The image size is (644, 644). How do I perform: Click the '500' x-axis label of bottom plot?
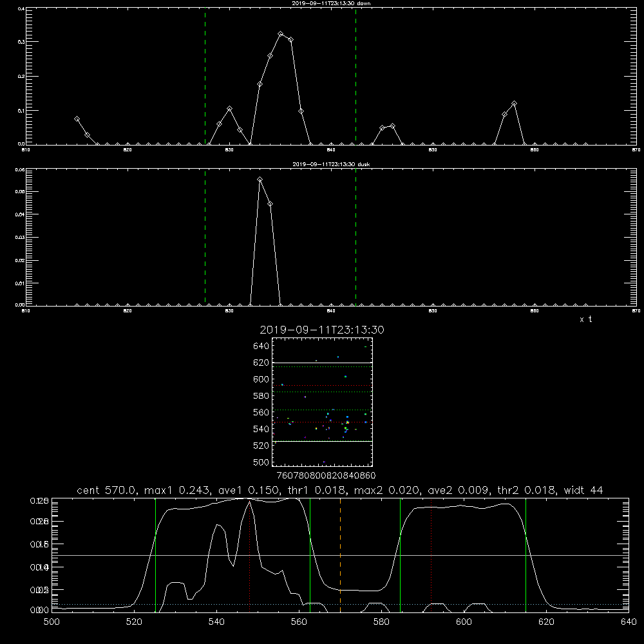pos(52,622)
